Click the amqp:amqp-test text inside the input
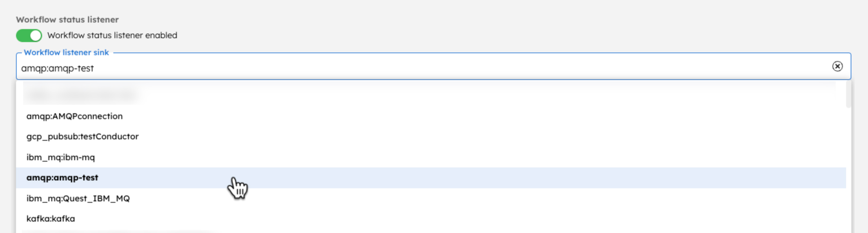The image size is (868, 233). pos(57,68)
